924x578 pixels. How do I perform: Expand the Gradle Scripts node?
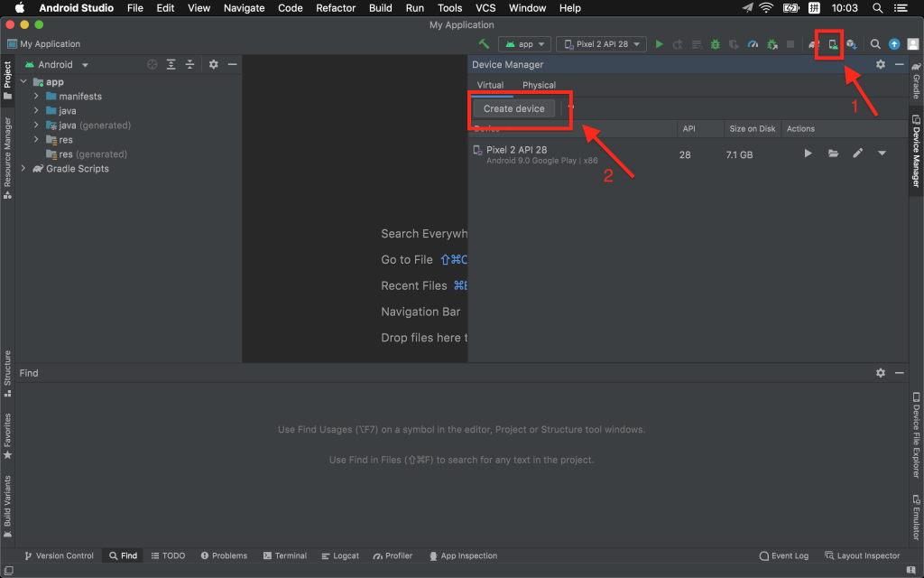point(23,168)
